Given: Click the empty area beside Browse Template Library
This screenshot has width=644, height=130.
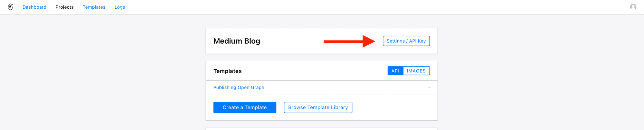Looking at the screenshot, I should (x=394, y=108).
